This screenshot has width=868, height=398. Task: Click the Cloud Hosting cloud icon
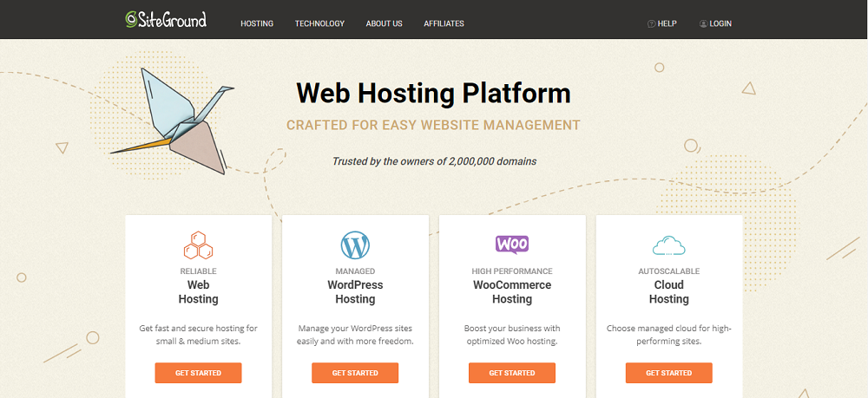click(x=668, y=246)
